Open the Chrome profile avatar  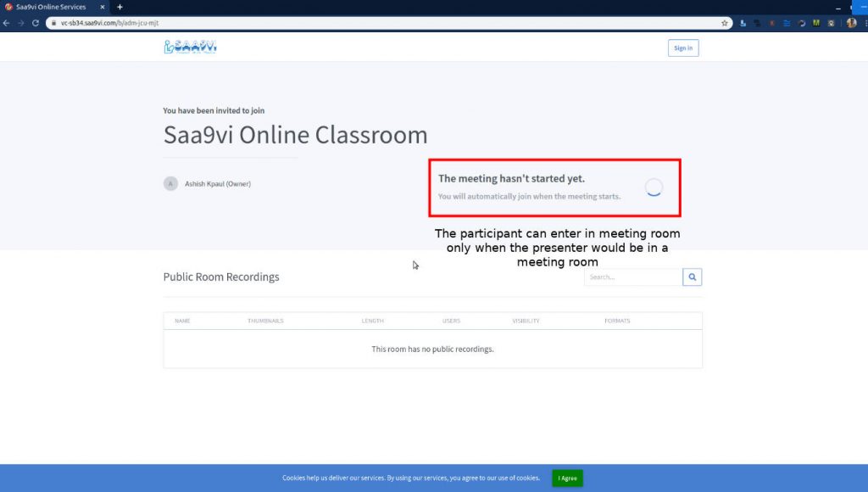click(x=851, y=23)
